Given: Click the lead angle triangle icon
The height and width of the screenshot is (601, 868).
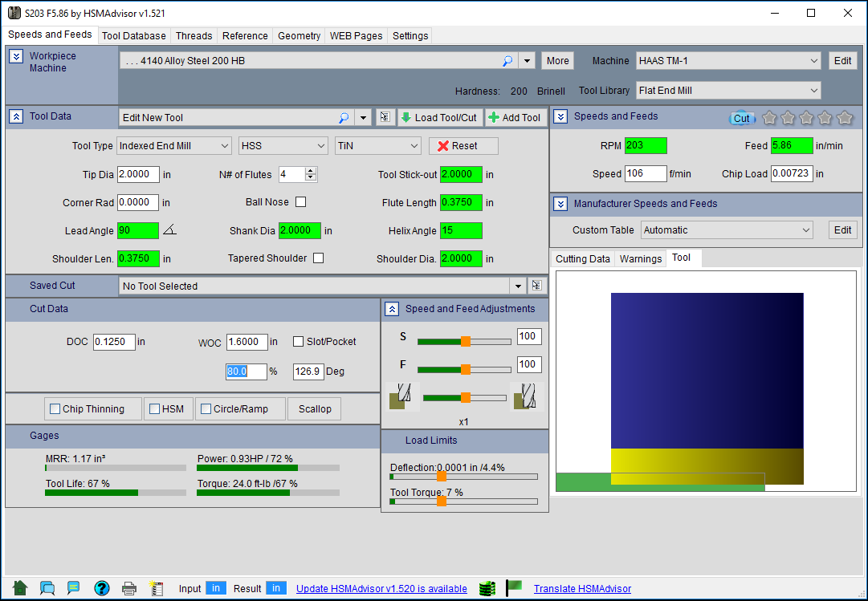Looking at the screenshot, I should click(169, 230).
